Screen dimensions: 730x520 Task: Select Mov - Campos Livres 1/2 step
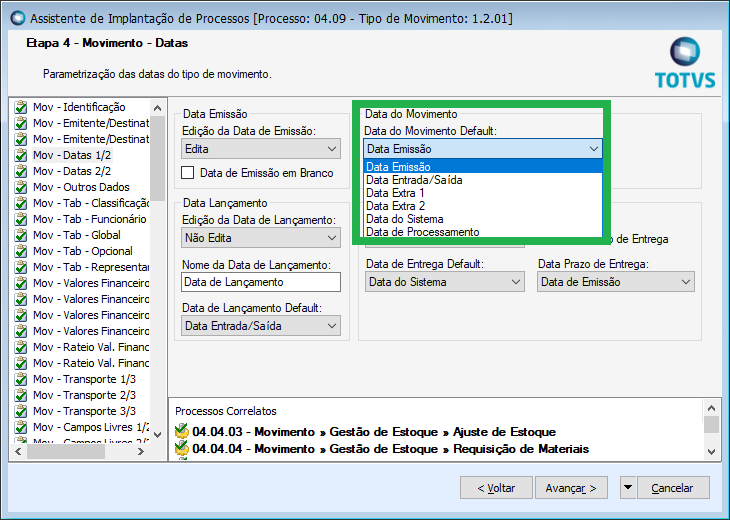click(x=91, y=427)
